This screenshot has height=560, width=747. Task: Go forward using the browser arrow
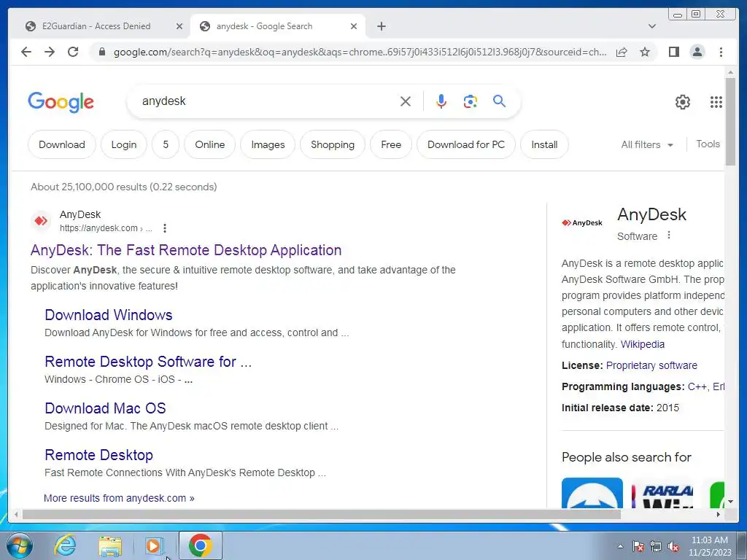point(50,52)
